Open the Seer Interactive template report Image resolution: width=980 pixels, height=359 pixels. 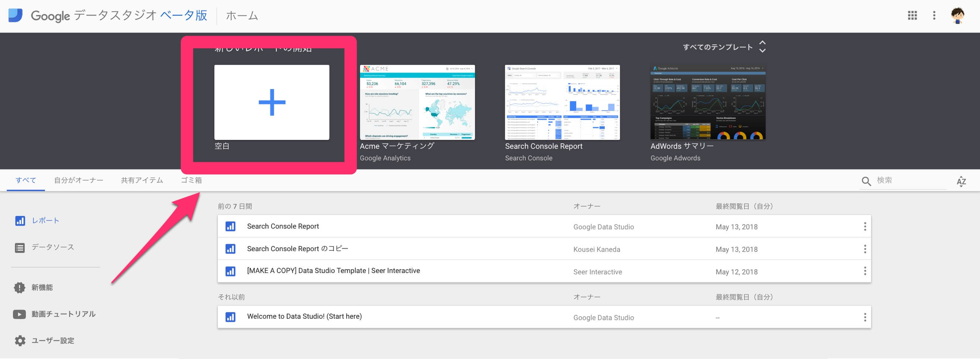(x=333, y=271)
